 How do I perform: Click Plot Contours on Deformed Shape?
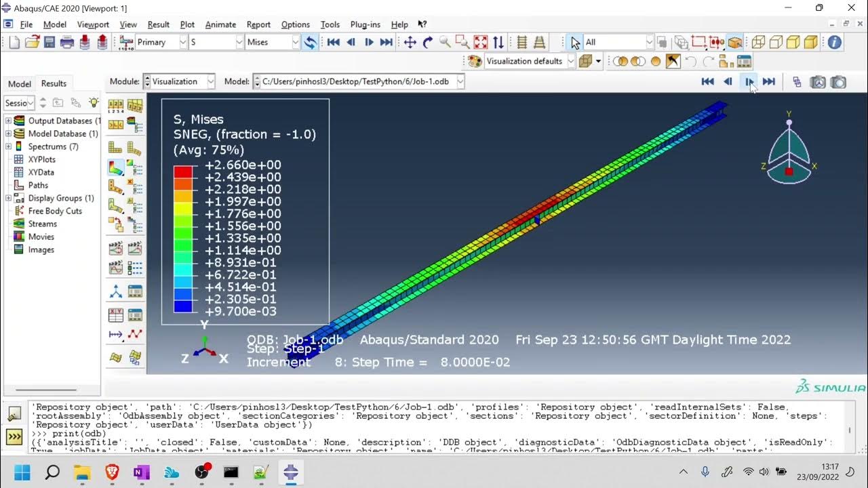[x=116, y=167]
